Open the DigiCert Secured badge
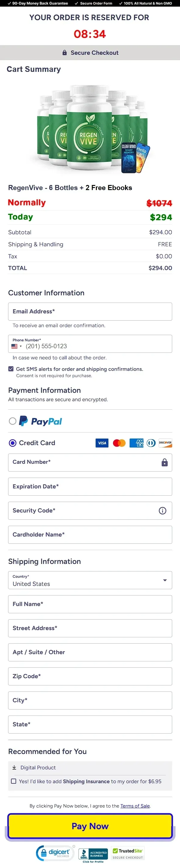This screenshot has width=180, height=868. coord(55,853)
